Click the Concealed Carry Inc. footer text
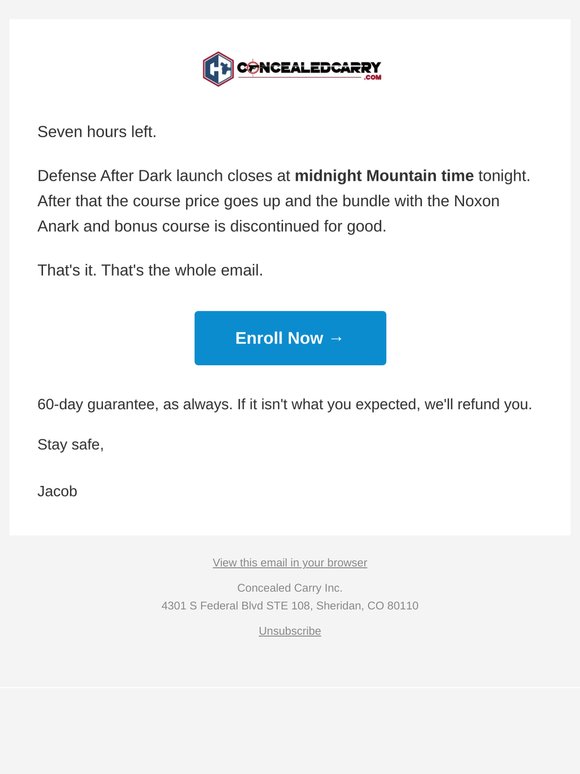580x774 pixels. [x=290, y=588]
